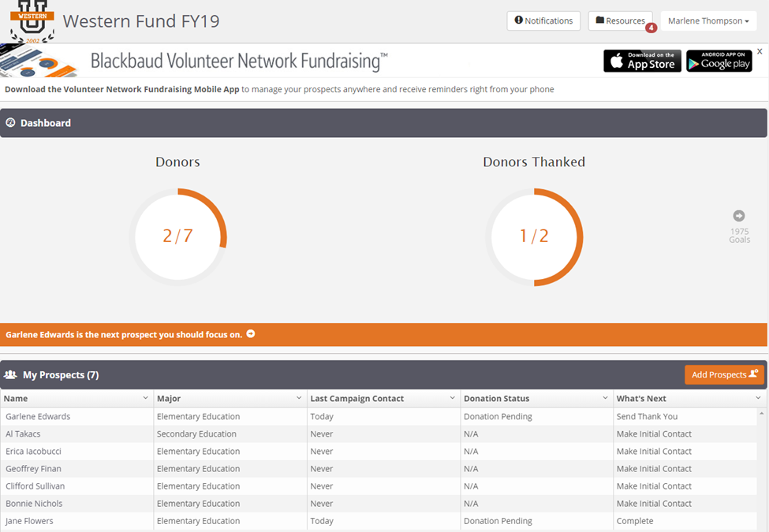The image size is (769, 532).
Task: Click N/A status for Geoffrey Finan
Action: pyautogui.click(x=471, y=469)
